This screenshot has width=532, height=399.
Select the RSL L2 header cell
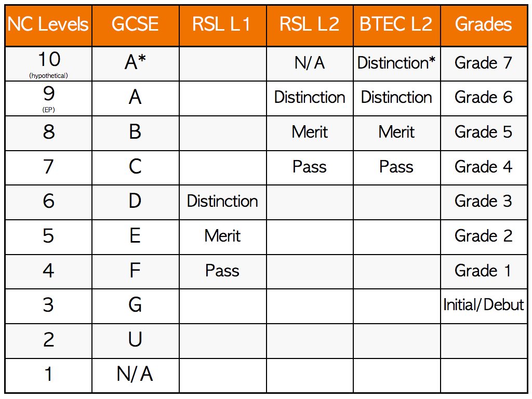pos(310,25)
